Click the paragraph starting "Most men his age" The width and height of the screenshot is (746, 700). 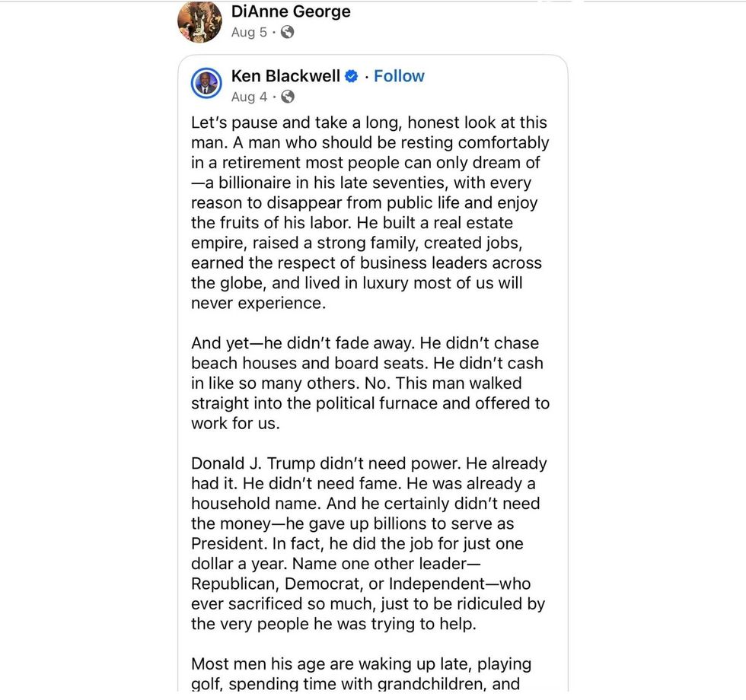click(362, 674)
